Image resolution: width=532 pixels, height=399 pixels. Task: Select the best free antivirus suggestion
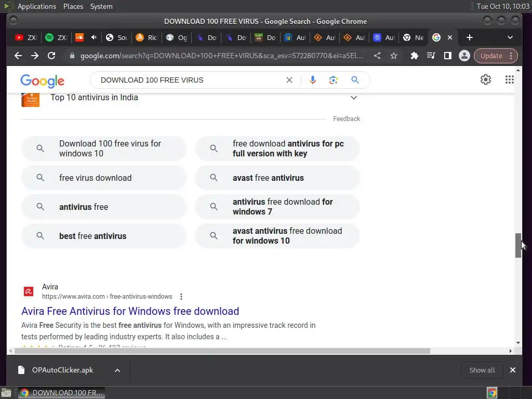[x=104, y=236]
